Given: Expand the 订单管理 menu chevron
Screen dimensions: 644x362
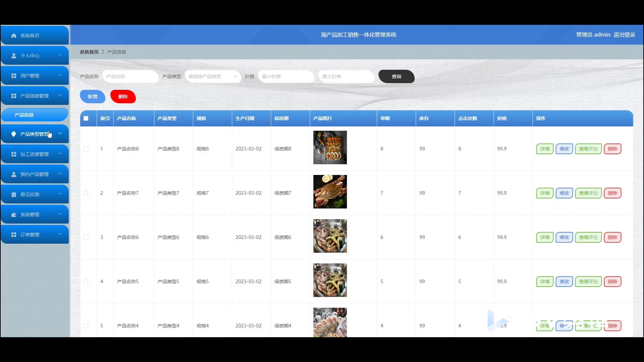Looking at the screenshot, I should pos(60,234).
